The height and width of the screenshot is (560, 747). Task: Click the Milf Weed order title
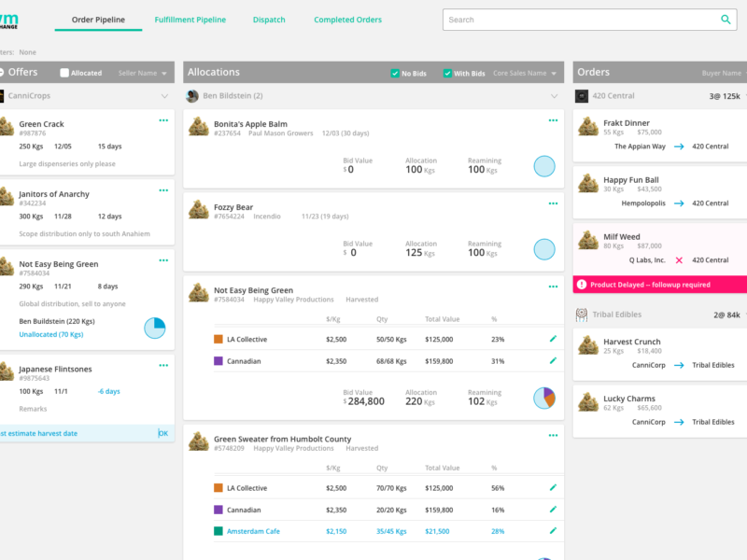[x=622, y=237]
